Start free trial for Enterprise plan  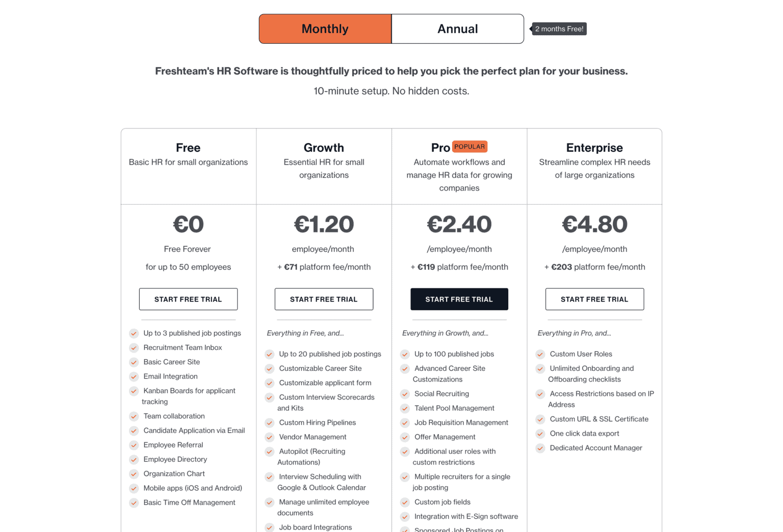click(594, 299)
